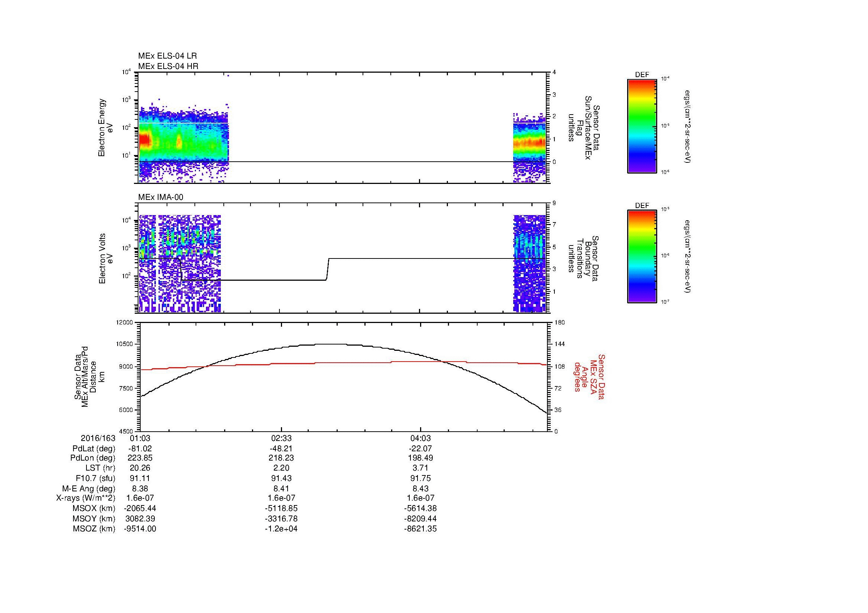Click the LST value 2.20
This screenshot has width=868, height=613.
(x=281, y=468)
